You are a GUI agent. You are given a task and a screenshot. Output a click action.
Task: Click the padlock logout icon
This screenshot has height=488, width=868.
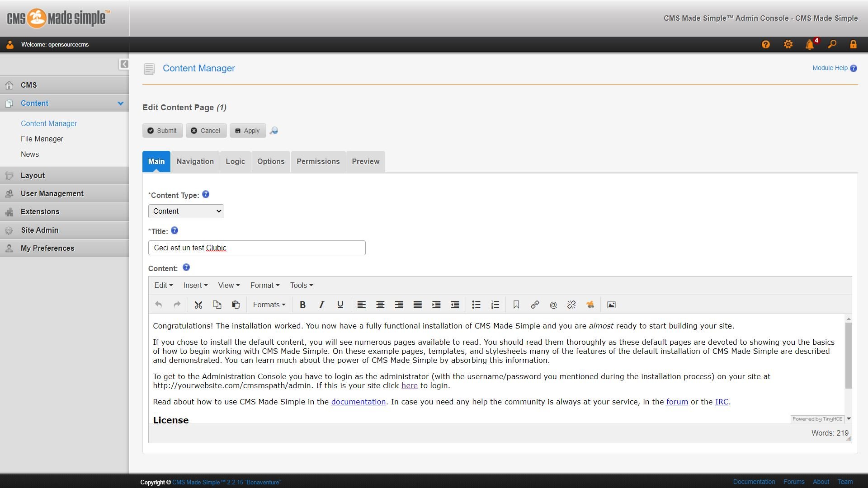pos(853,44)
